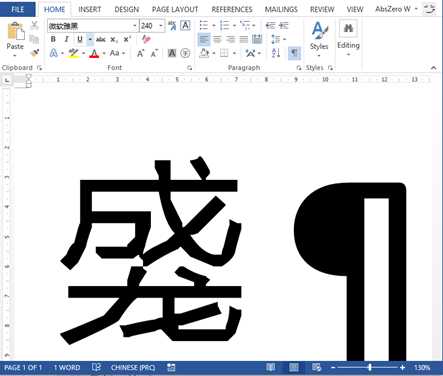Screen dimensions: 443x376
Task: Collapse the ribbon
Action: point(433,68)
